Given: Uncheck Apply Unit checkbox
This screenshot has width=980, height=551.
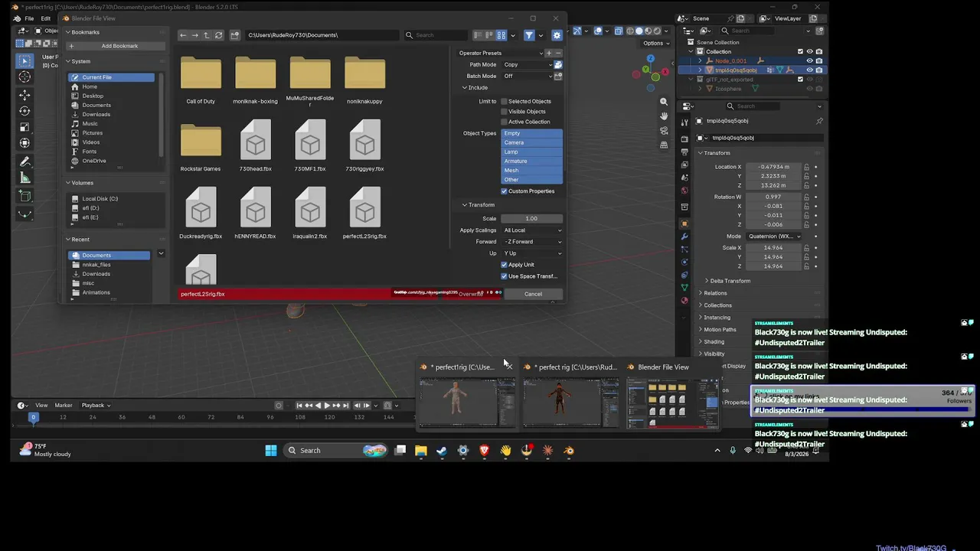Looking at the screenshot, I should [x=504, y=265].
